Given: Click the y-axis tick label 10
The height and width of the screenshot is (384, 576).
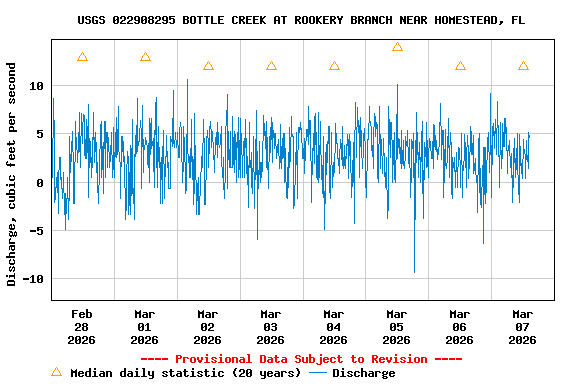Looking at the screenshot, I should click(x=36, y=86).
